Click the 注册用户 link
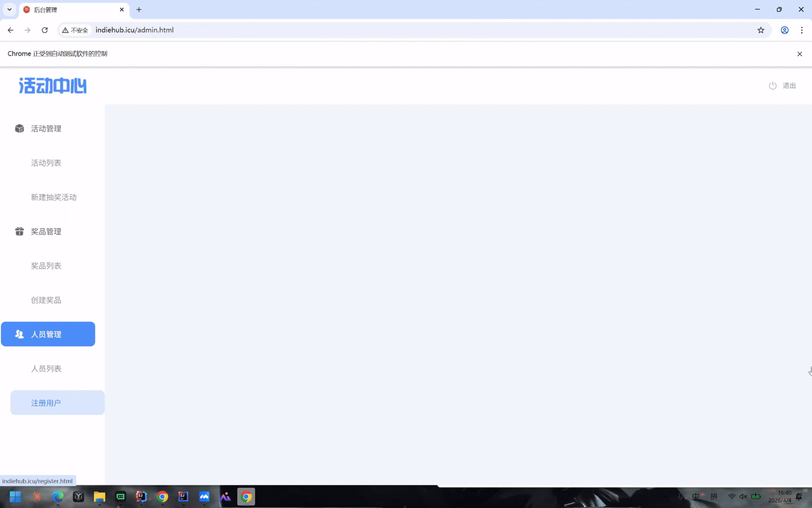This screenshot has height=508, width=812. (46, 403)
